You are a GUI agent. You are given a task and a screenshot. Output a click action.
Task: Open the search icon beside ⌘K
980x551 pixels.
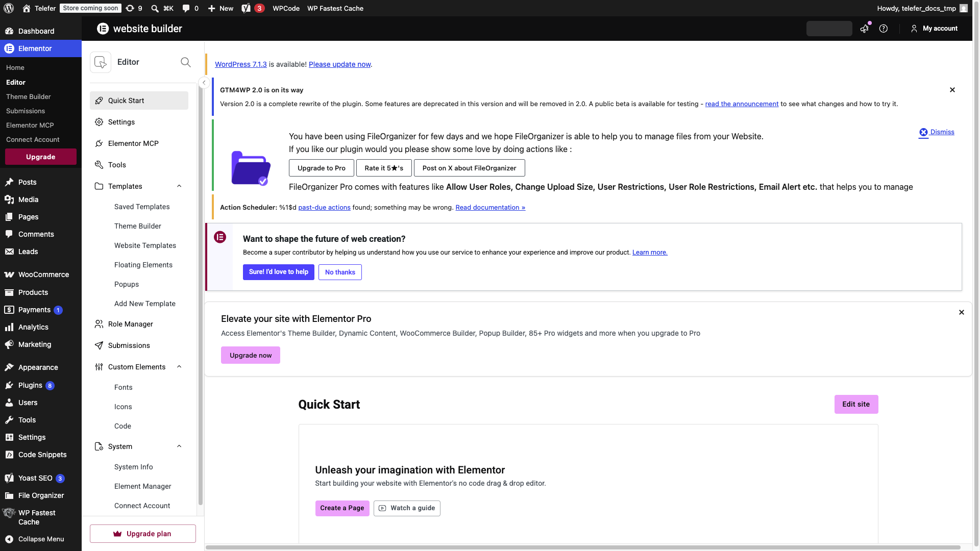tap(155, 8)
